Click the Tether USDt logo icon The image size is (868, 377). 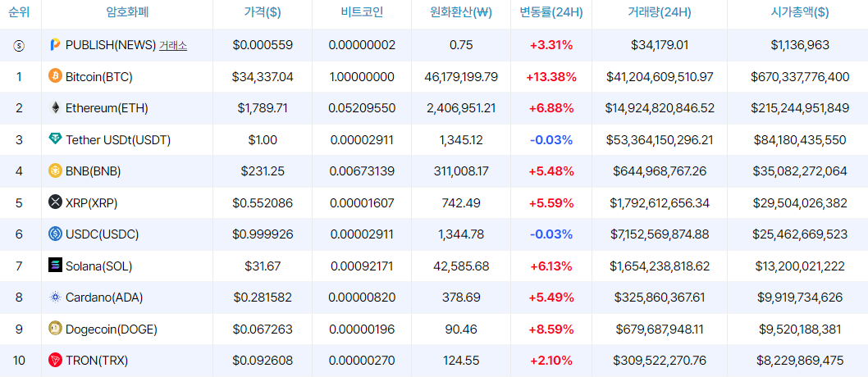[x=55, y=139]
